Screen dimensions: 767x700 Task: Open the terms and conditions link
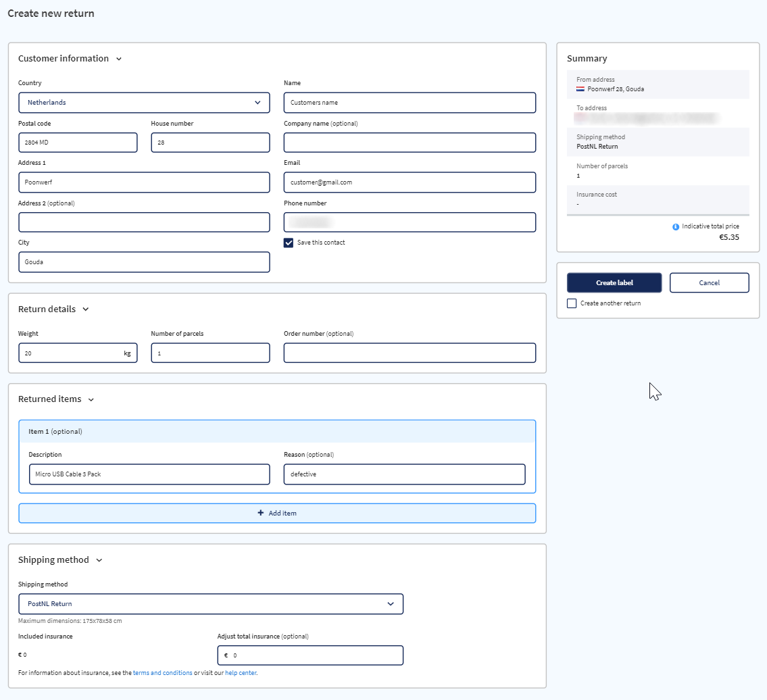[162, 673]
